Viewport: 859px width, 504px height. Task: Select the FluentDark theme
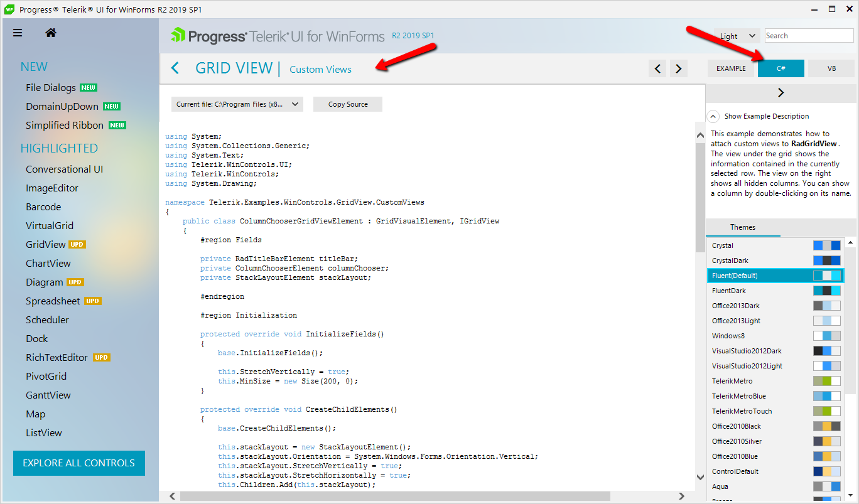776,291
